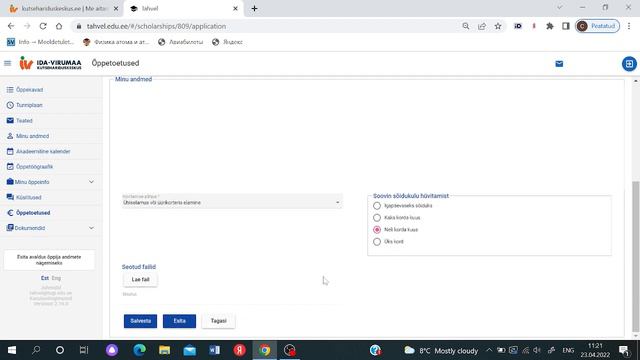This screenshot has width=640, height=360.
Task: Open Tunniplaan clock icon in sidebar
Action: [x=10, y=105]
